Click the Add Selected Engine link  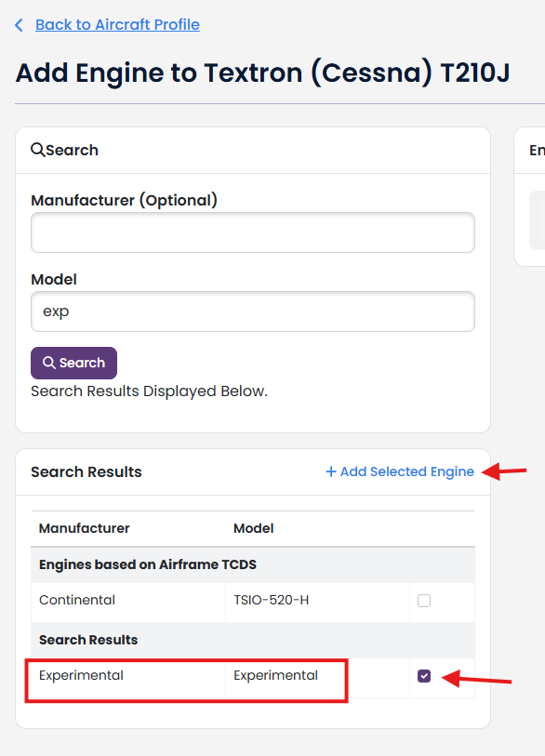(x=400, y=471)
